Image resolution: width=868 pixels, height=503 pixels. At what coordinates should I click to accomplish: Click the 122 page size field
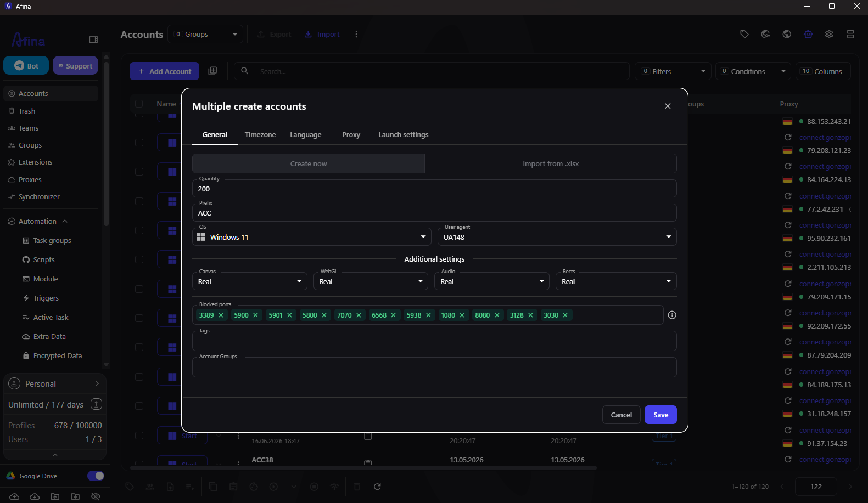click(816, 487)
